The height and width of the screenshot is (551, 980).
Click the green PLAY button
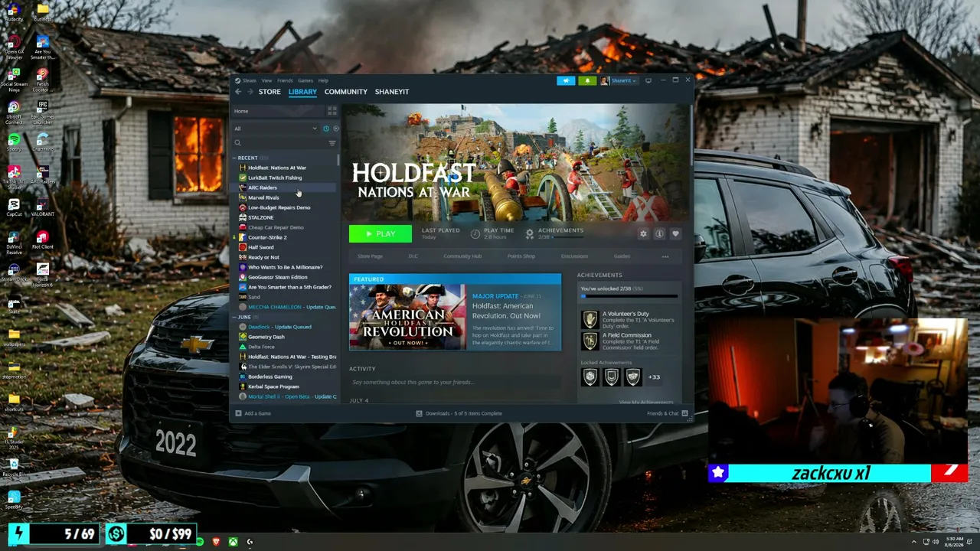point(381,233)
